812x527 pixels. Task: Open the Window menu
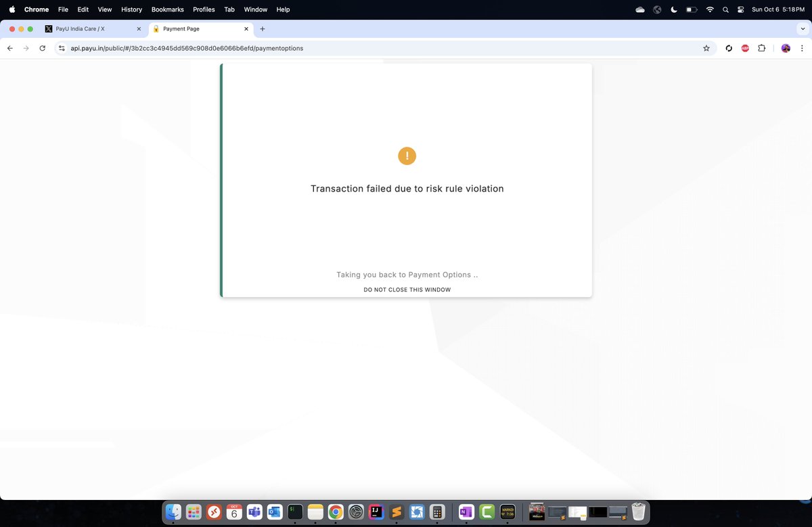(255, 9)
